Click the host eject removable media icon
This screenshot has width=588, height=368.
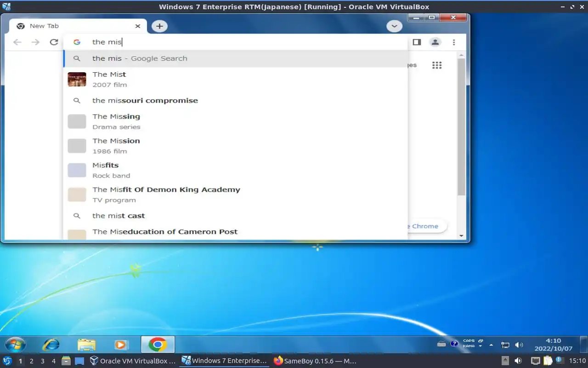tap(505, 361)
